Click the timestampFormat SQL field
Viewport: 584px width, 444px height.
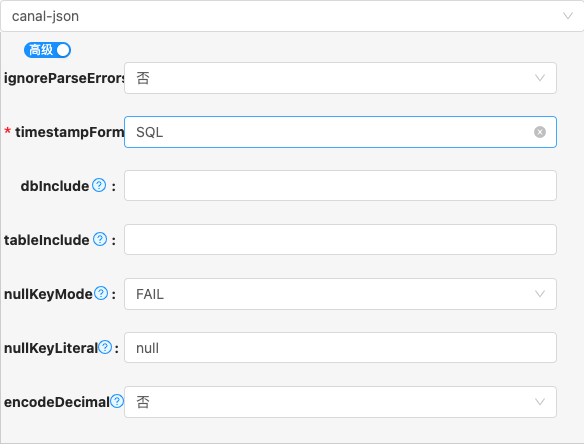[340, 132]
